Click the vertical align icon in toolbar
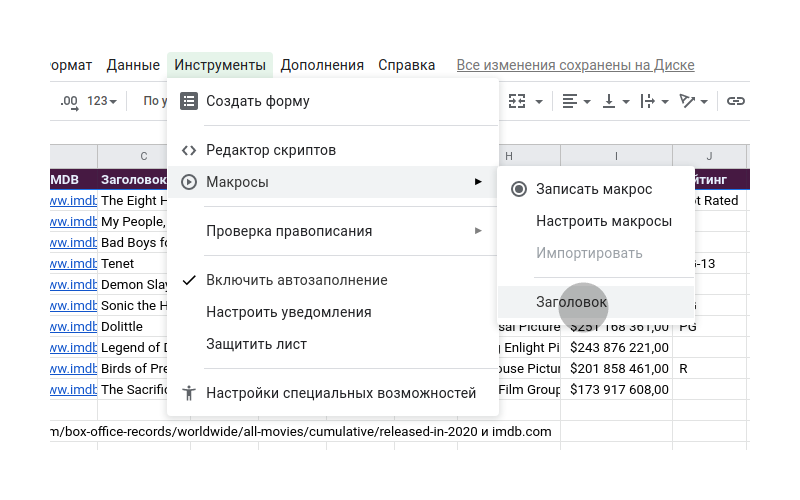Image resolution: width=800 pixels, height=500 pixels. coord(609,101)
